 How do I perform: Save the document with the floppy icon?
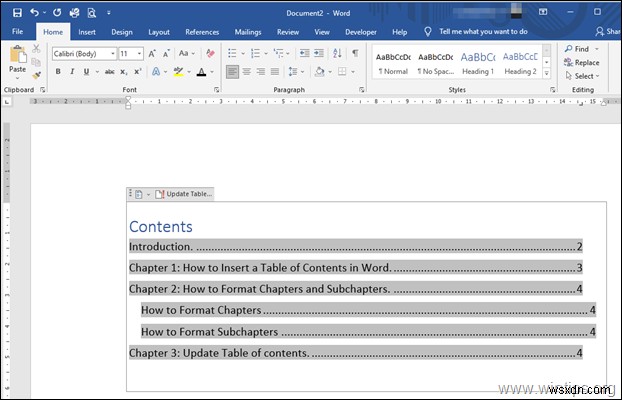pyautogui.click(x=17, y=13)
